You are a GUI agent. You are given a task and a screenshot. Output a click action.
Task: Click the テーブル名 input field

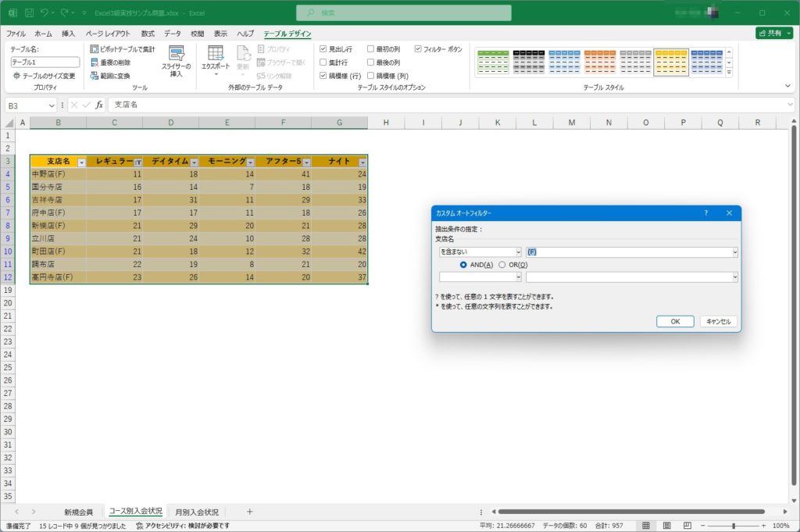45,62
